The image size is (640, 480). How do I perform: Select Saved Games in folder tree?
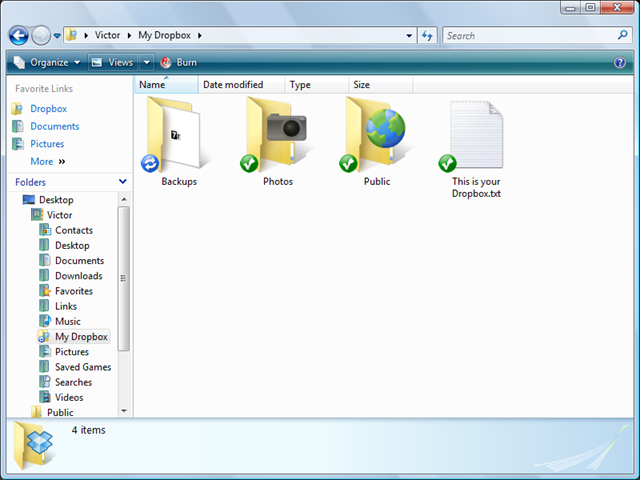coord(83,367)
